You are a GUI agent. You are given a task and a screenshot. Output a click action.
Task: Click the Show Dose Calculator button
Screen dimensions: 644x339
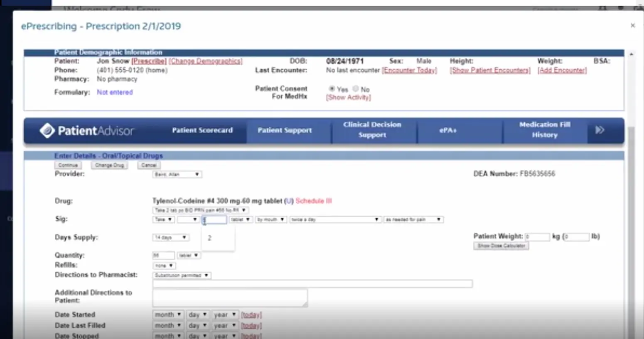click(x=501, y=246)
